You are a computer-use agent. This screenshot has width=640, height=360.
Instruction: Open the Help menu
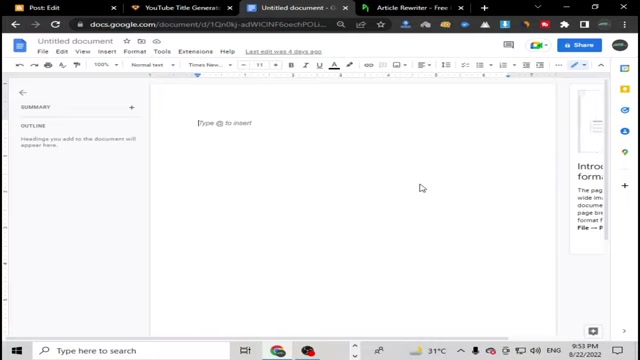(x=227, y=52)
